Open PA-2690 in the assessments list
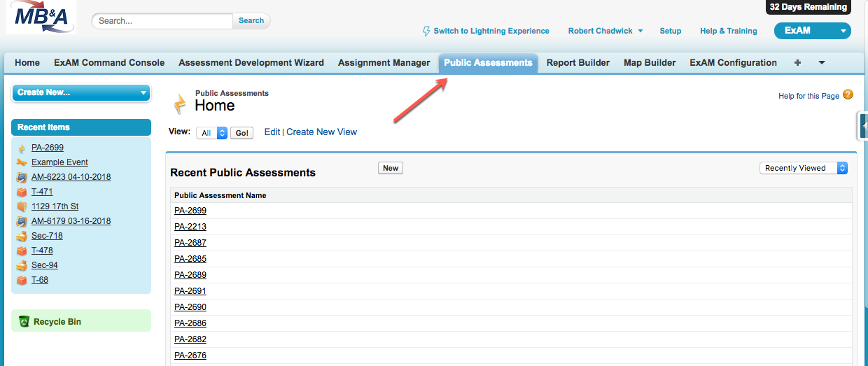The height and width of the screenshot is (366, 868). click(x=190, y=307)
